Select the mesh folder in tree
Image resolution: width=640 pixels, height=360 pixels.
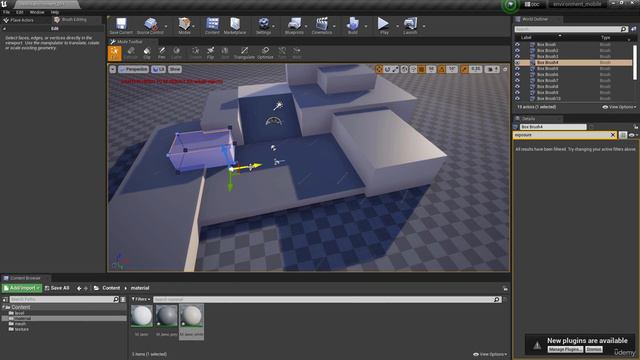tap(20, 324)
